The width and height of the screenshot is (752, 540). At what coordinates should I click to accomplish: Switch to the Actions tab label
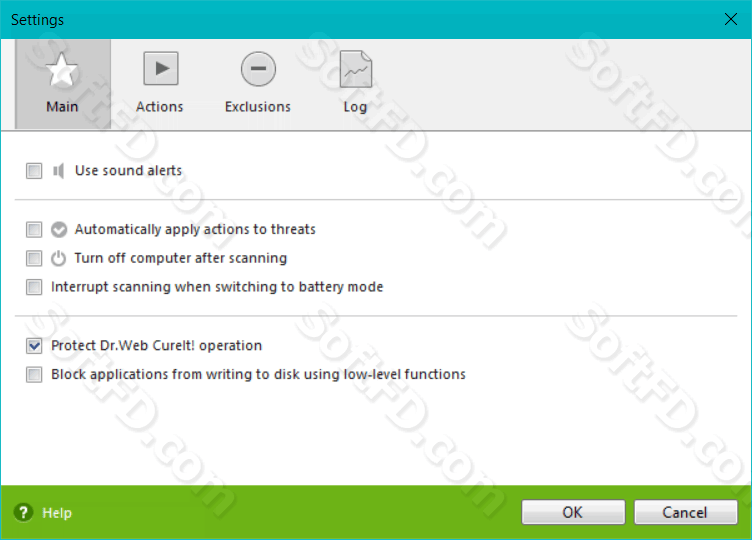tap(160, 106)
